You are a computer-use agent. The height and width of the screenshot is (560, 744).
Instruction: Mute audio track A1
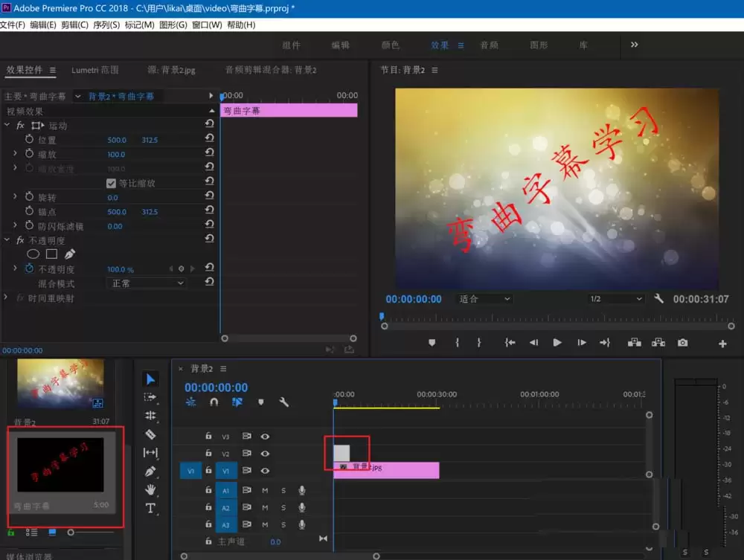point(265,489)
